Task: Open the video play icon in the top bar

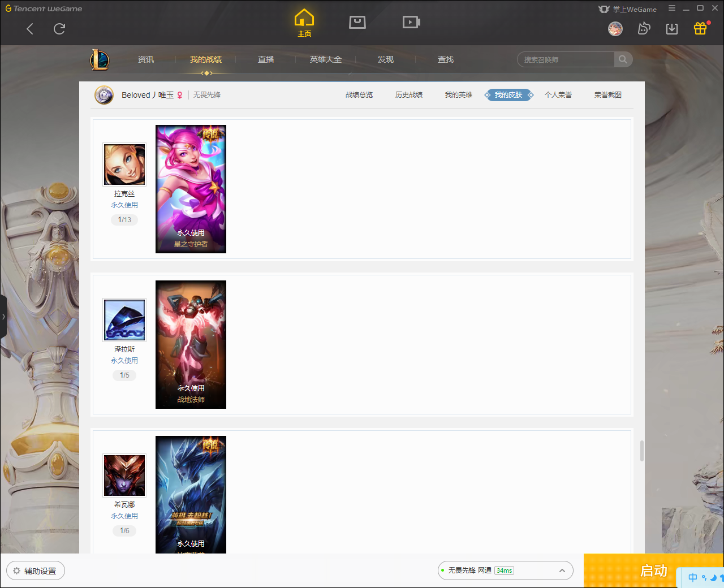Action: [411, 22]
